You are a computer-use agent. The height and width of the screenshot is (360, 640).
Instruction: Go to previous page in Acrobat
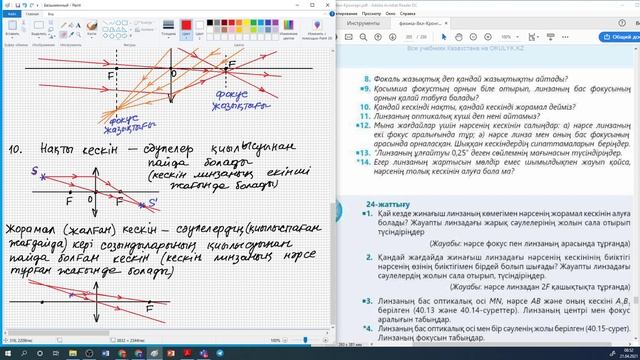[x=378, y=37]
